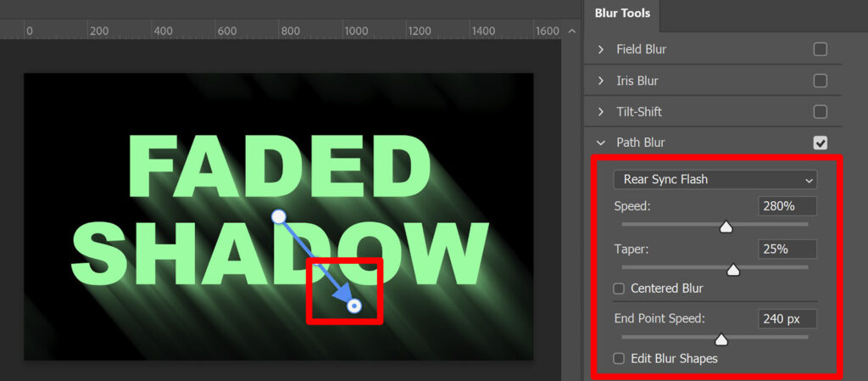Expand the Tilt-Shift section
Screen dimensions: 868x381
point(601,112)
